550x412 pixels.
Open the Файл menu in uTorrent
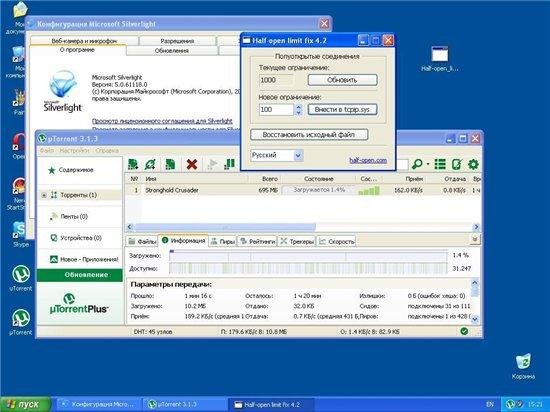coord(46,150)
